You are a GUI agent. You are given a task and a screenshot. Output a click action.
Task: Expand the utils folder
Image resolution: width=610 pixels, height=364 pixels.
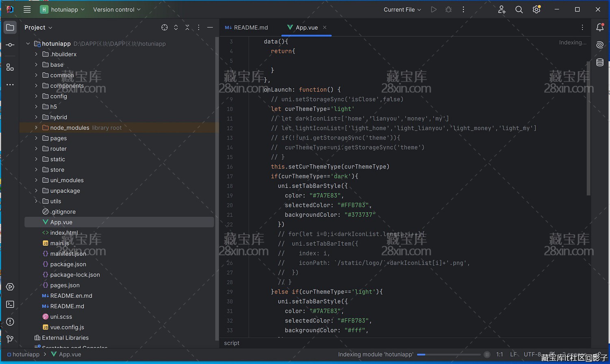coord(36,201)
